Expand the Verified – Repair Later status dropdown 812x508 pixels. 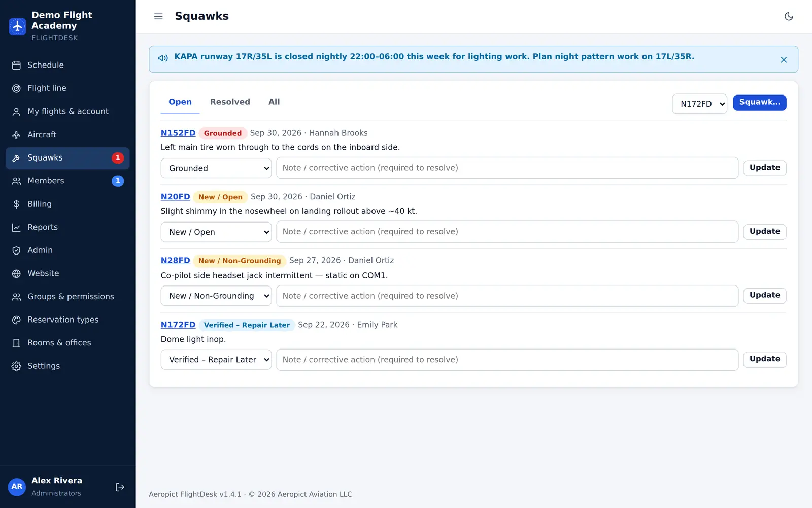(216, 360)
